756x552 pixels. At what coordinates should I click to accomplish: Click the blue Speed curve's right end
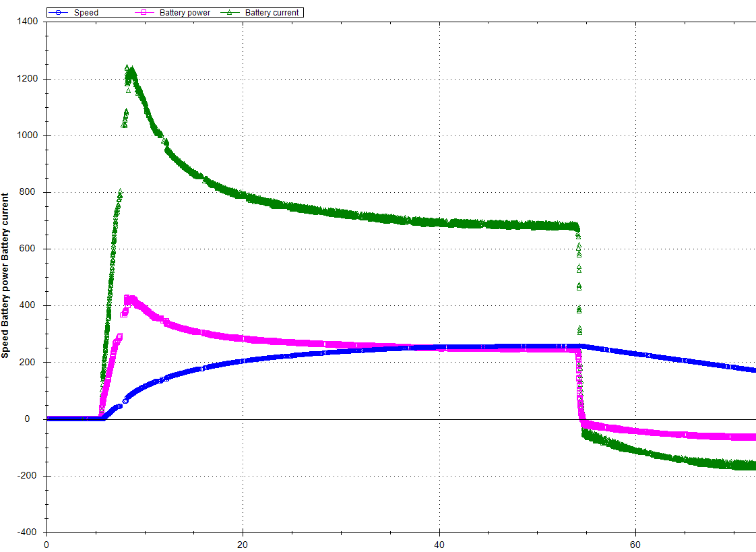(753, 369)
